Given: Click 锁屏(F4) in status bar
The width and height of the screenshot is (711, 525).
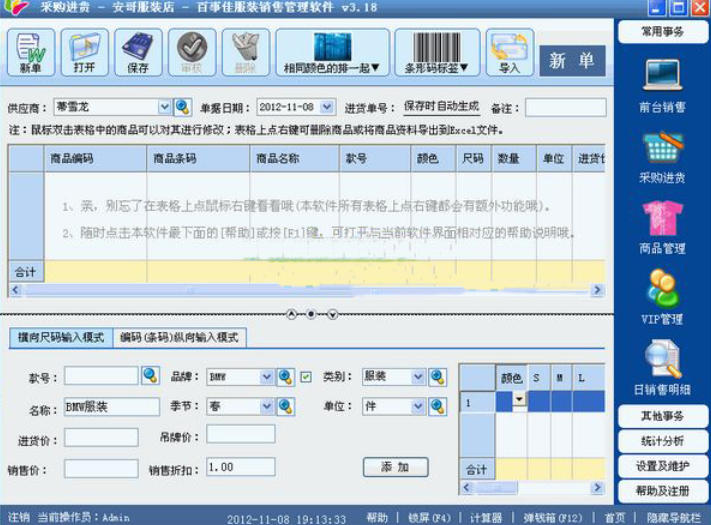Looking at the screenshot, I should coord(429,517).
